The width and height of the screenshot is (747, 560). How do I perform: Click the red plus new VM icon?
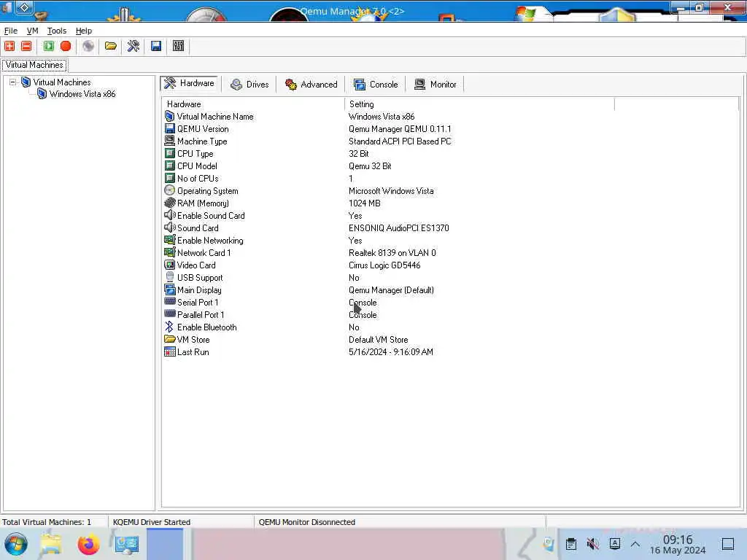coord(9,46)
